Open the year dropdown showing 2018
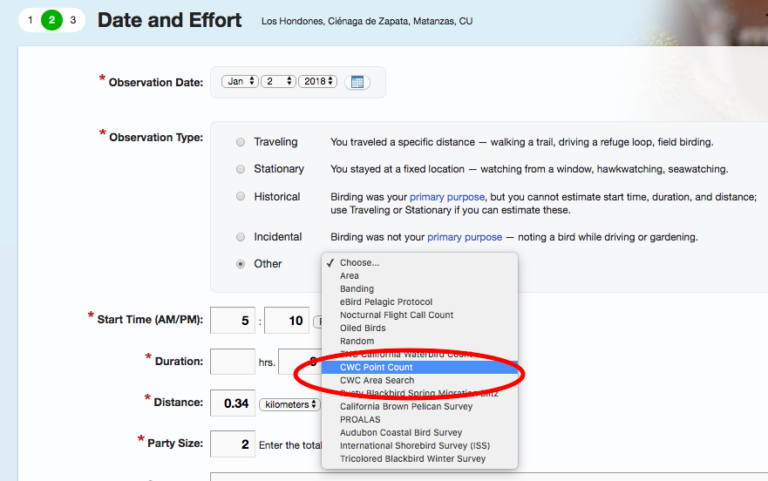The width and height of the screenshot is (768, 481). point(317,82)
